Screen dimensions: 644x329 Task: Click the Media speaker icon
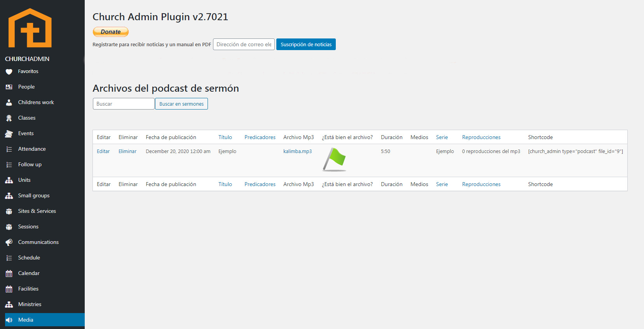(9, 320)
